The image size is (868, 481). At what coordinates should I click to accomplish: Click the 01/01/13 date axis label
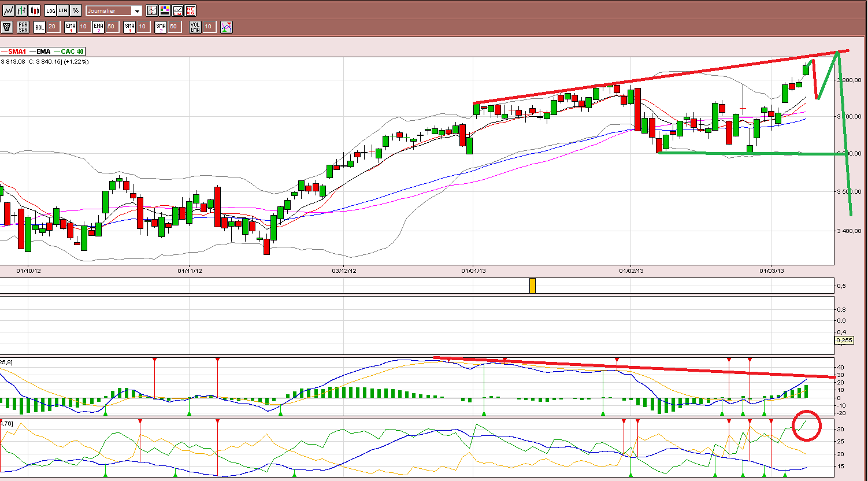(x=473, y=270)
